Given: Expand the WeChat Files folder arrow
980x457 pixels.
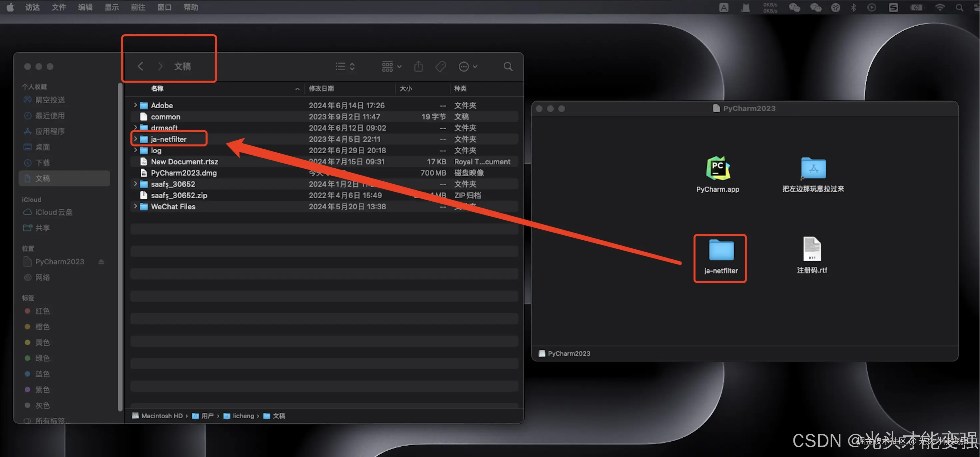Looking at the screenshot, I should (136, 206).
